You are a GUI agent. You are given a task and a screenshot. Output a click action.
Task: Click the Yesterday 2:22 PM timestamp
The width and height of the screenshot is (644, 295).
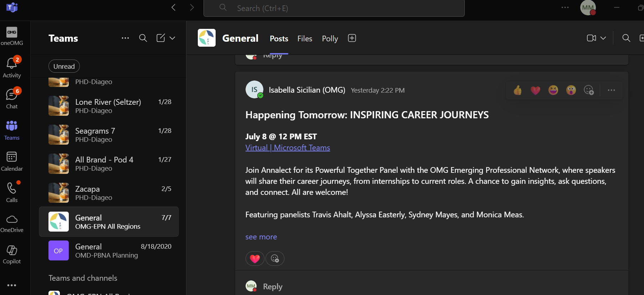(378, 90)
